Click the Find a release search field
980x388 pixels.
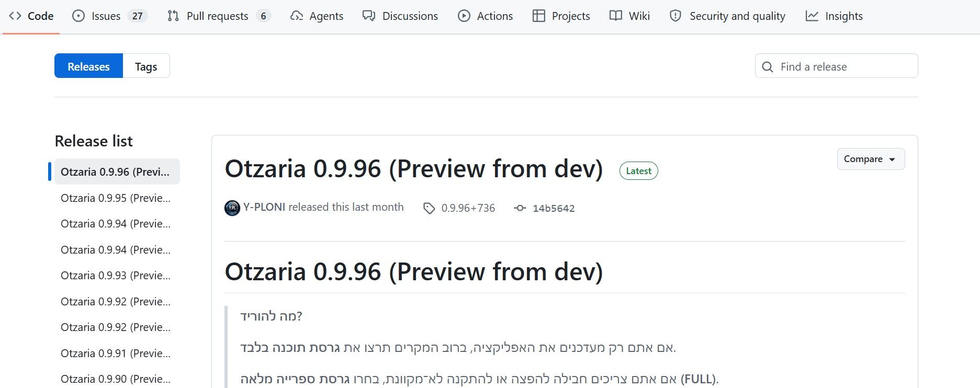click(836, 66)
